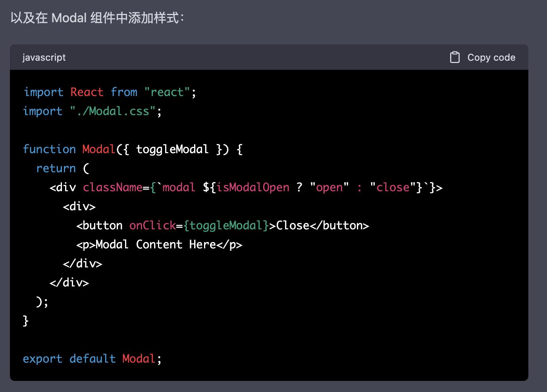547x392 pixels.
Task: Select the isModalOpen variable in the template literal
Action: point(252,187)
